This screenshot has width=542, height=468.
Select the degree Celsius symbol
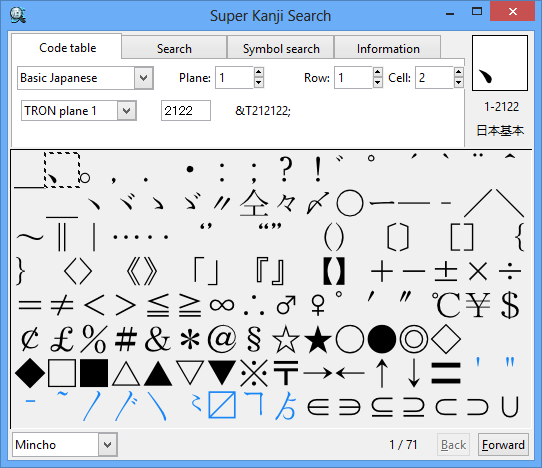[446, 305]
